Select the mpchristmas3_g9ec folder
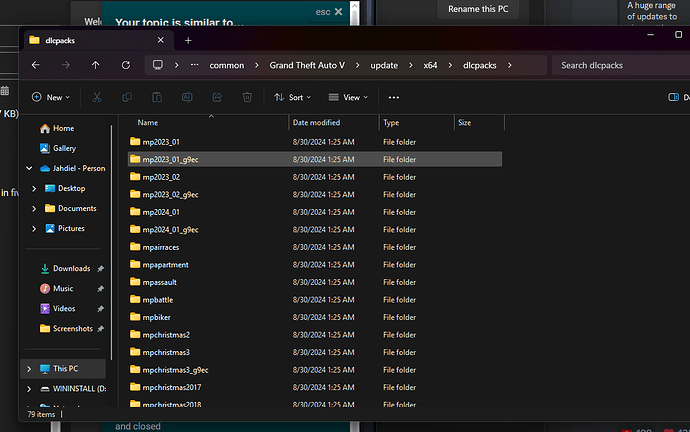690x432 pixels. 315,370
